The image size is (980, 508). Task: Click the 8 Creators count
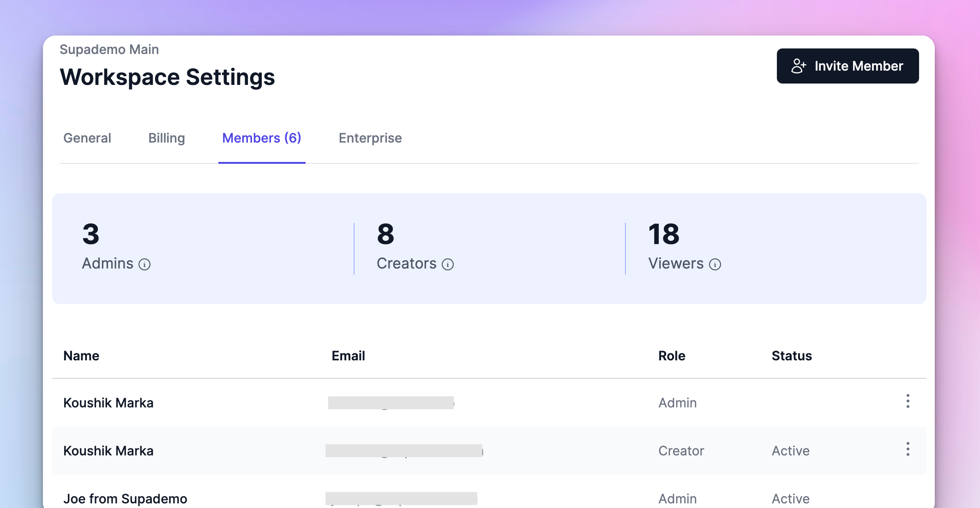coord(385,234)
